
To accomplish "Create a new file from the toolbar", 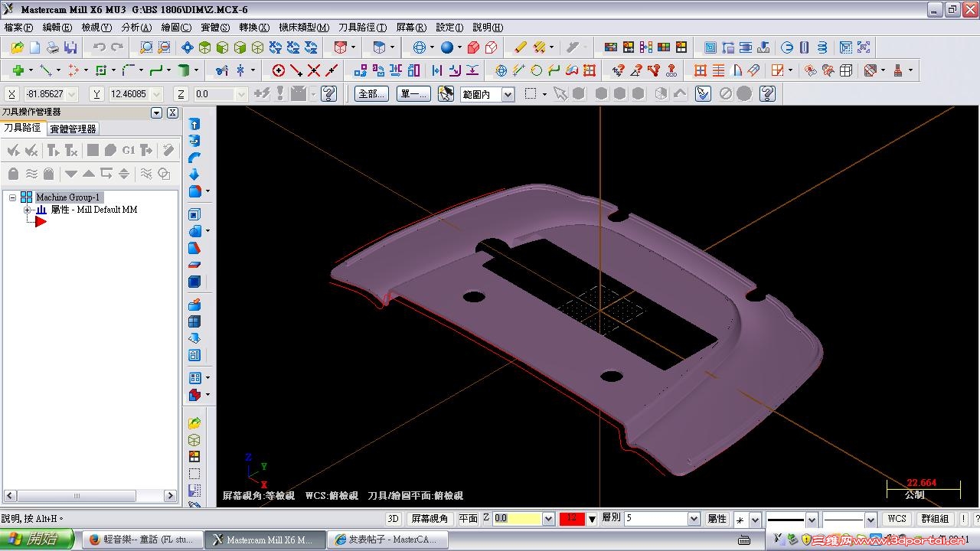I will point(34,47).
